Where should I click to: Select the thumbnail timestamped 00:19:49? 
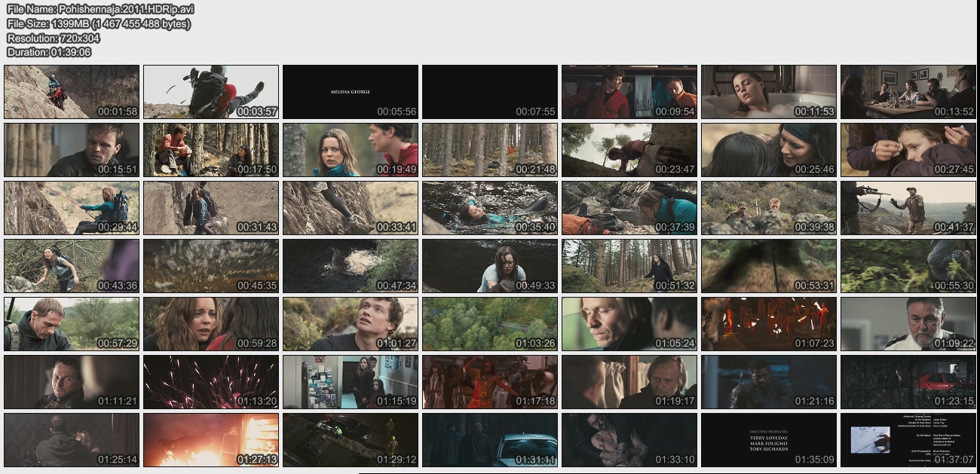[x=351, y=150]
